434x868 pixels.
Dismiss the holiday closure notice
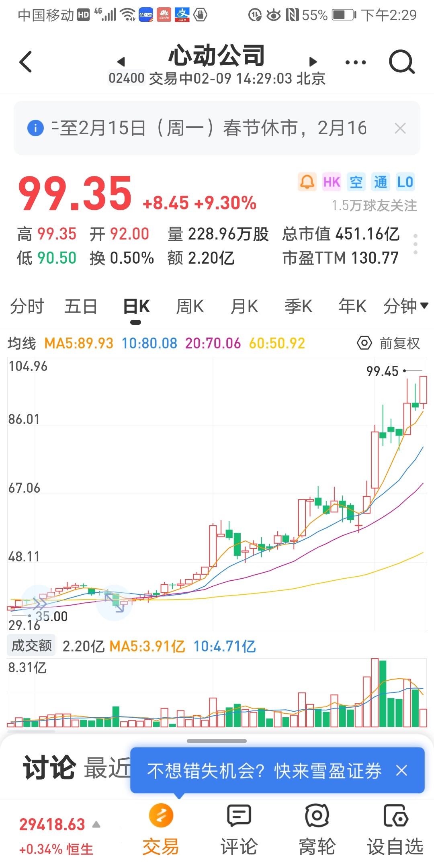pos(400,128)
